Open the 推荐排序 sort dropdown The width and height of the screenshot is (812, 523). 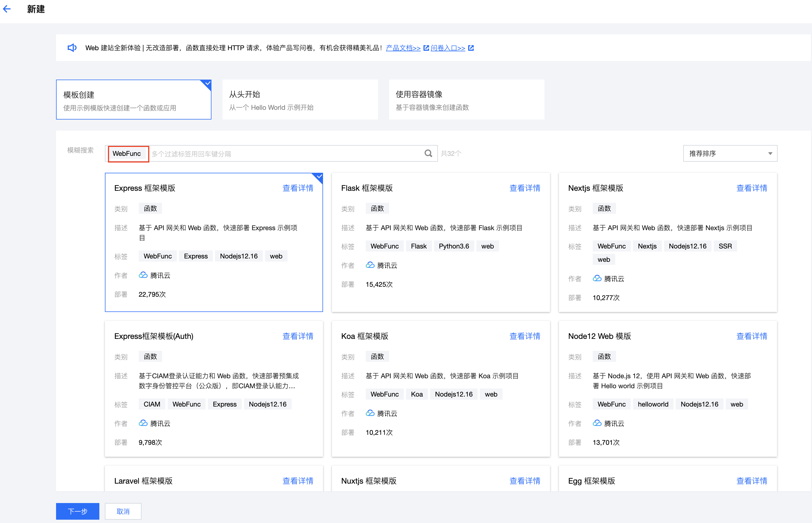730,154
